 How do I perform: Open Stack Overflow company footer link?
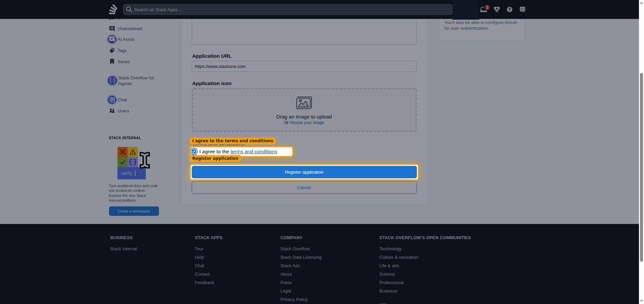tap(295, 249)
